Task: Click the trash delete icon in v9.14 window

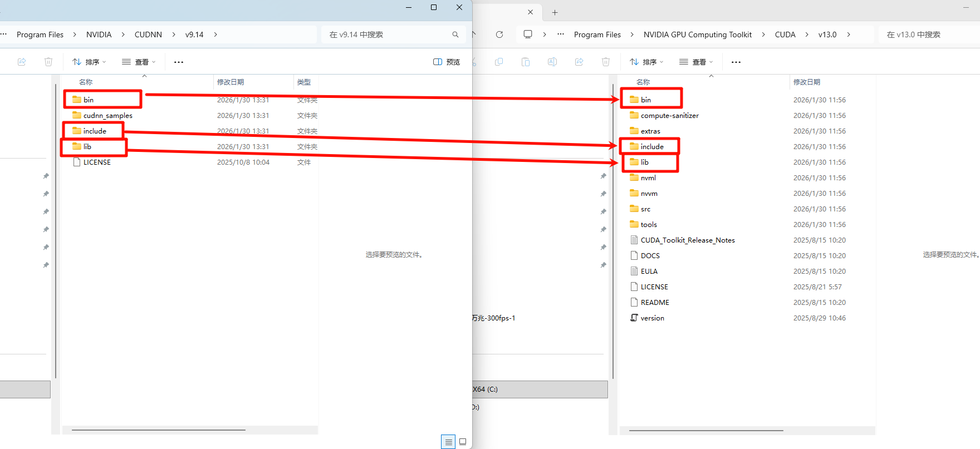Action: pyautogui.click(x=48, y=62)
